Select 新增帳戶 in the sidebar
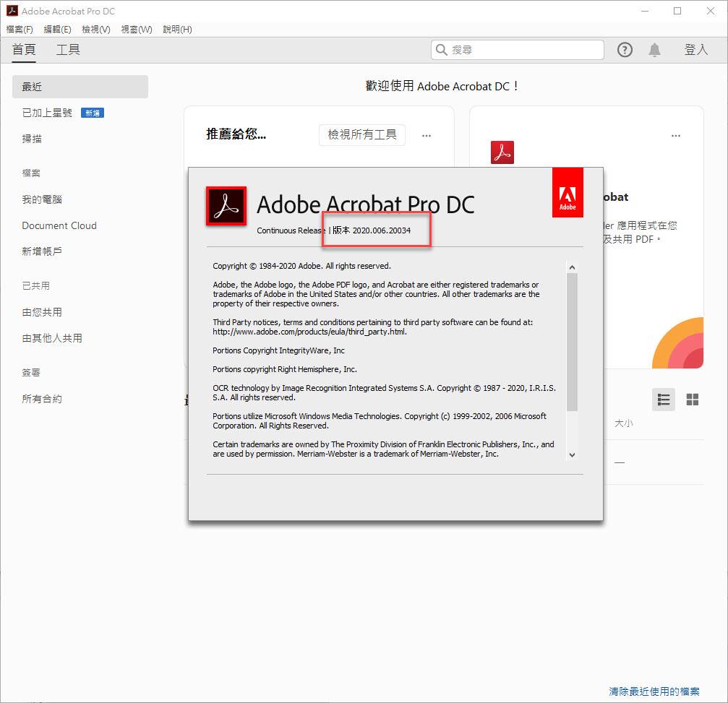The width and height of the screenshot is (728, 703). coord(42,251)
